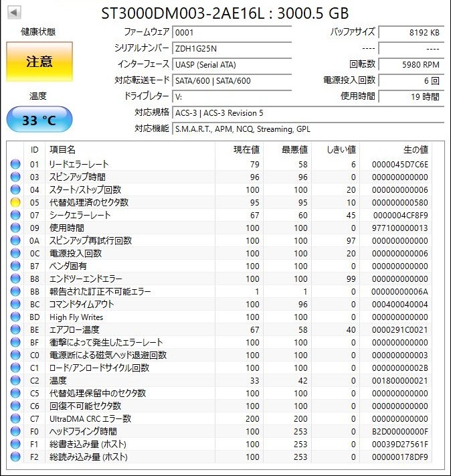The image size is (451, 476).
Task: Select the UltraDMA CRC エラー数 attribute row
Action: 219,418
